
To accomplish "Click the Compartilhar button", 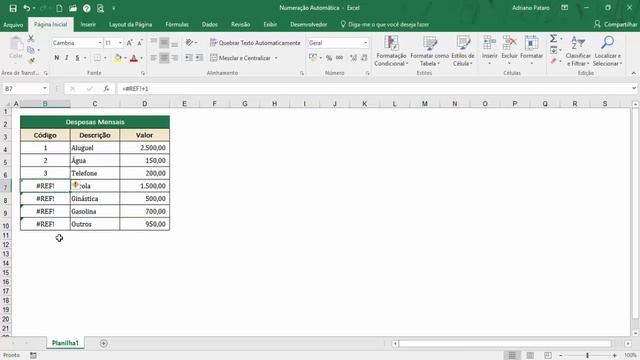I will coord(615,24).
